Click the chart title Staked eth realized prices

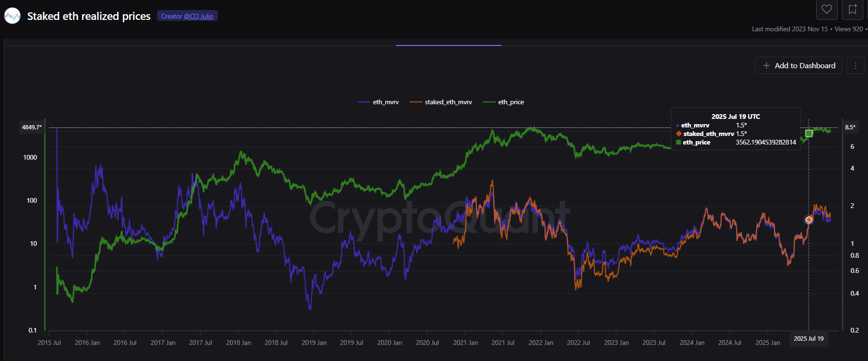click(89, 16)
